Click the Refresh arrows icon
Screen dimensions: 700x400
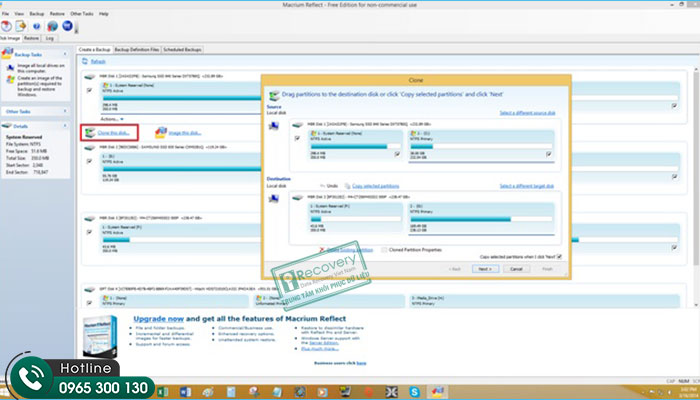(x=85, y=61)
